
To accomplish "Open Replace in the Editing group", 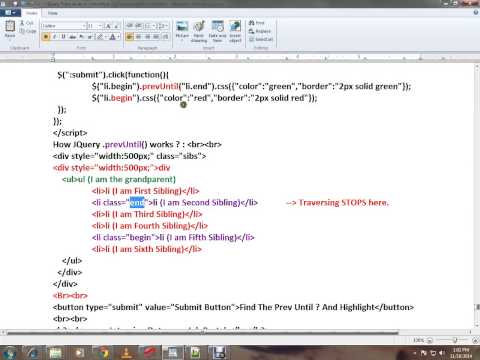I will point(260,31).
